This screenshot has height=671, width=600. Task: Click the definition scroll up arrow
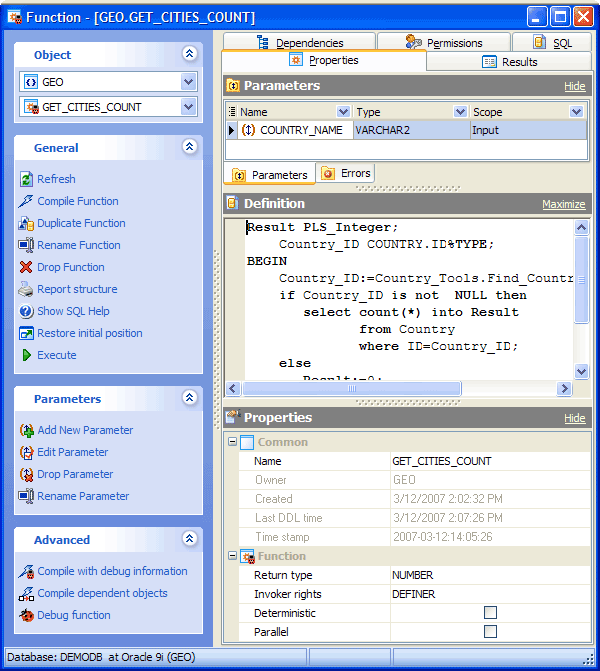point(581,227)
